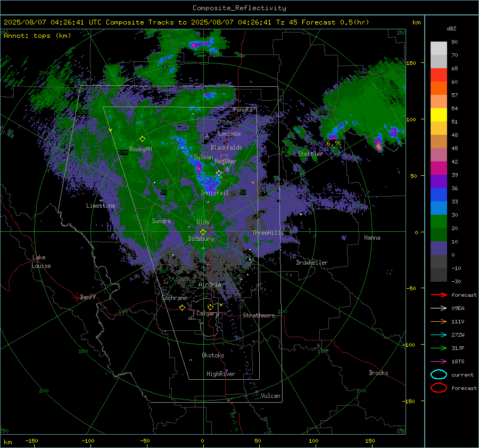Click the Hanna town label
Image resolution: width=479 pixels, height=448 pixels.
[372, 238]
